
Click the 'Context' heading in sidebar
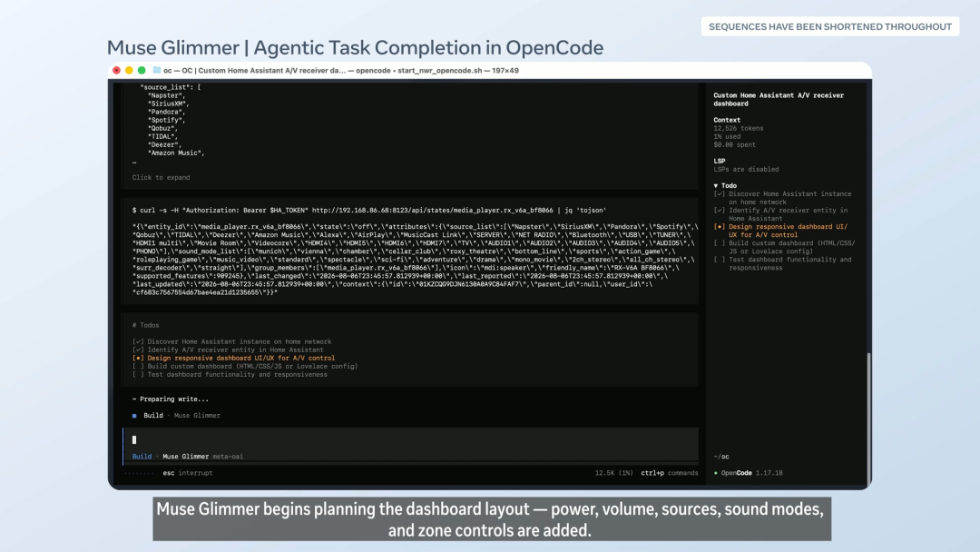pyautogui.click(x=727, y=120)
